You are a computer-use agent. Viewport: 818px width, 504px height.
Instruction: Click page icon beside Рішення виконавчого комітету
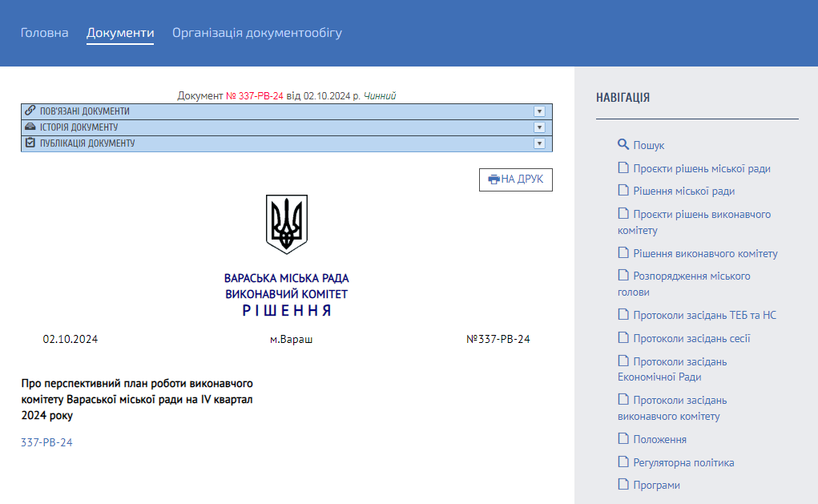coord(623,252)
